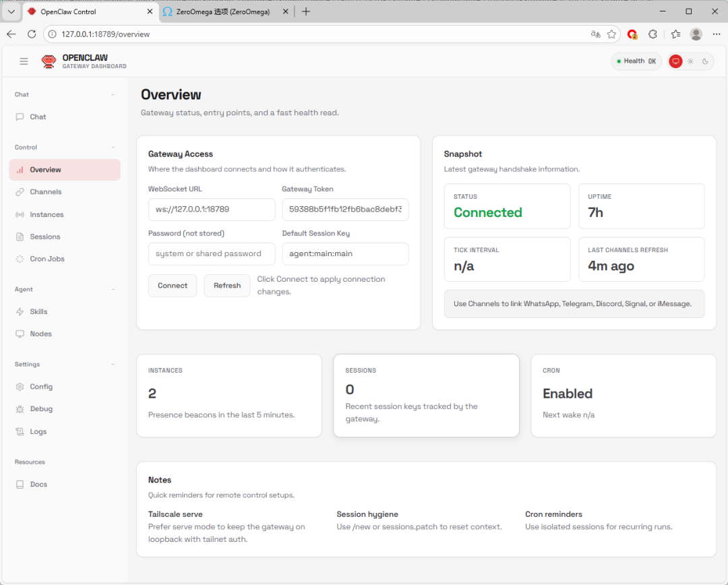This screenshot has width=728, height=585.
Task: Enable dark mode with the moon toggle
Action: (705, 61)
